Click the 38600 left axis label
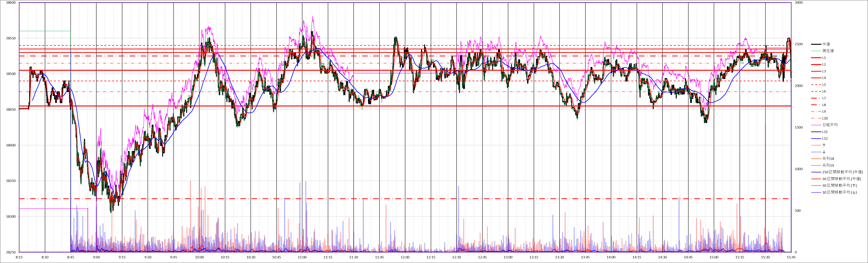 pos(11,3)
